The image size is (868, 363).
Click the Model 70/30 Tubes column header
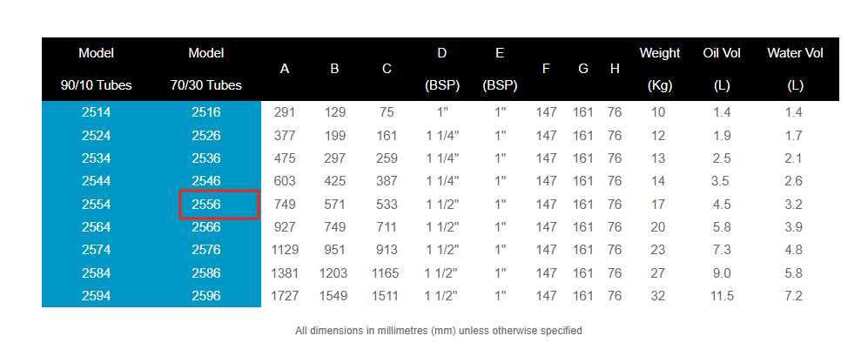[206, 69]
